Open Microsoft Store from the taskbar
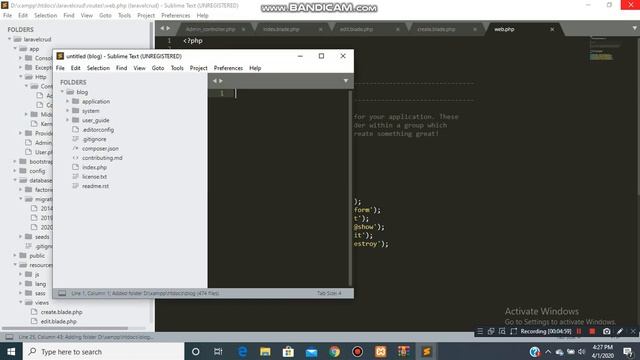Image resolution: width=640 pixels, height=360 pixels. pyautogui.click(x=288, y=351)
